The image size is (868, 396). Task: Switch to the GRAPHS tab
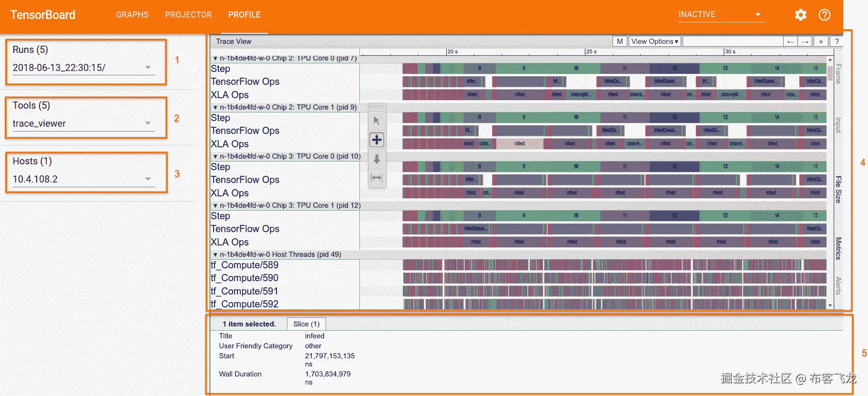(x=132, y=15)
